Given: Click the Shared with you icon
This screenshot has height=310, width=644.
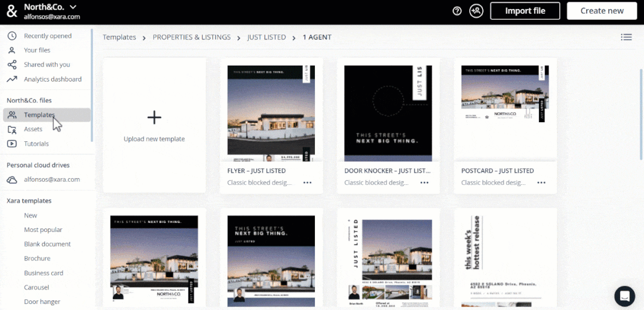Looking at the screenshot, I should [12, 64].
